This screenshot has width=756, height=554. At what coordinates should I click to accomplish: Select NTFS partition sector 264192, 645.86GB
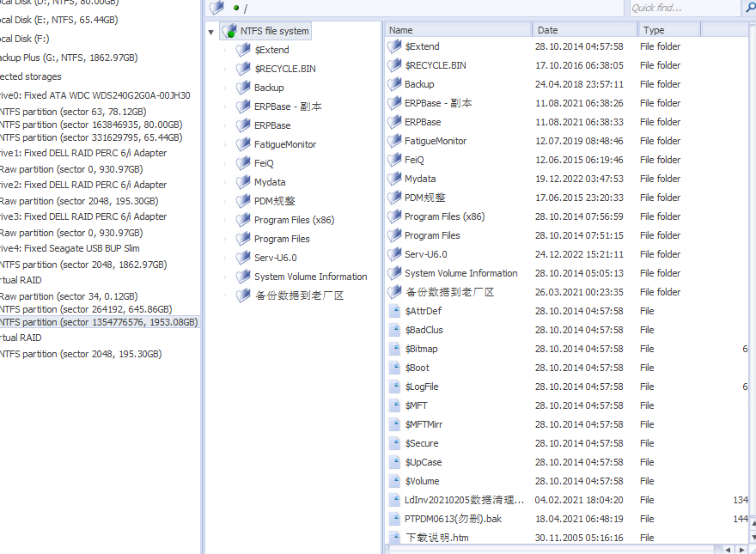click(x=86, y=309)
